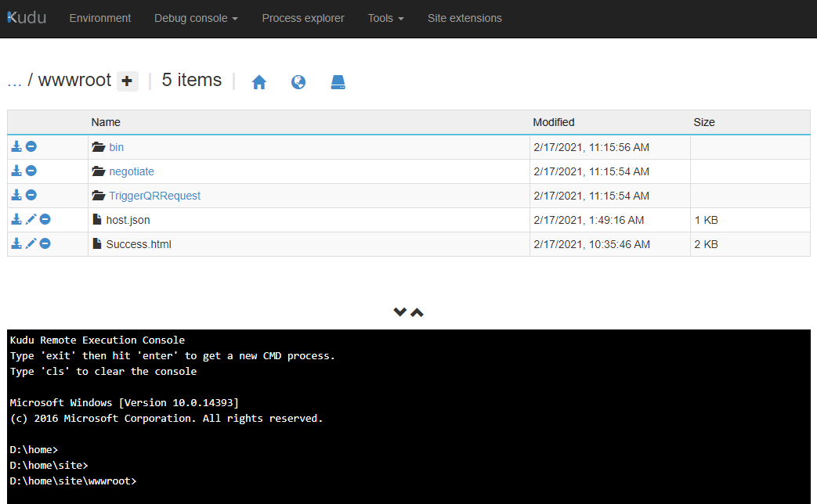Click the 1 KB size value
The width and height of the screenshot is (817, 504).
(x=706, y=220)
